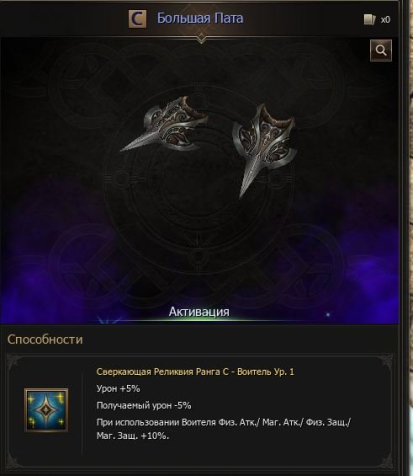Click the Получаемый урон -5% stat line
The height and width of the screenshot is (476, 413).
(x=144, y=405)
